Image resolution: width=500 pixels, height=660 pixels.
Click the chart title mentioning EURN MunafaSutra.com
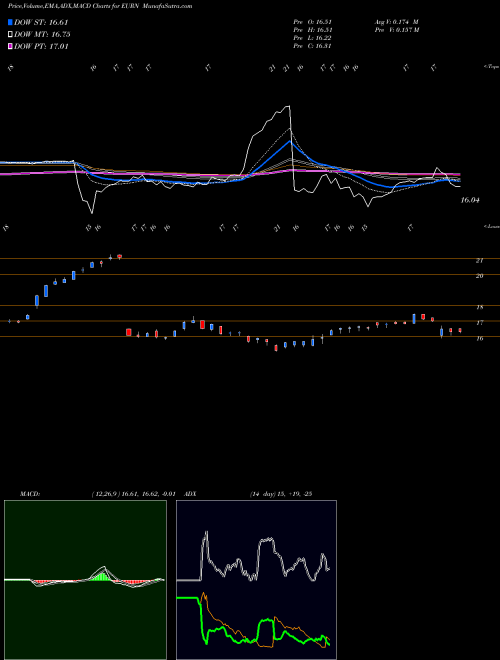point(100,6)
